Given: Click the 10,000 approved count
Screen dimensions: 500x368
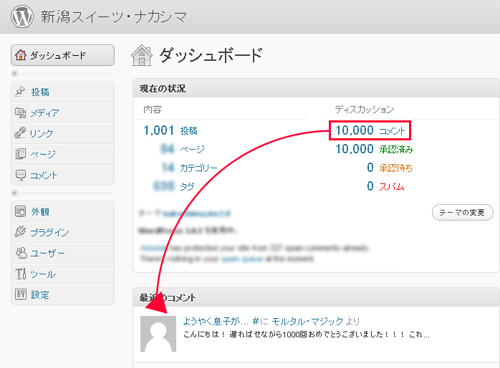Looking at the screenshot, I should click(x=354, y=149).
